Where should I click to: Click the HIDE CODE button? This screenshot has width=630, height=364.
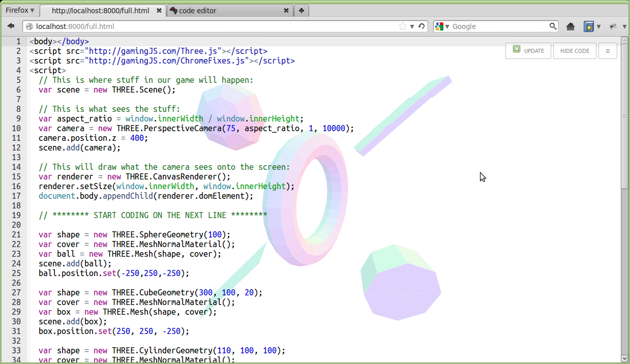(575, 51)
